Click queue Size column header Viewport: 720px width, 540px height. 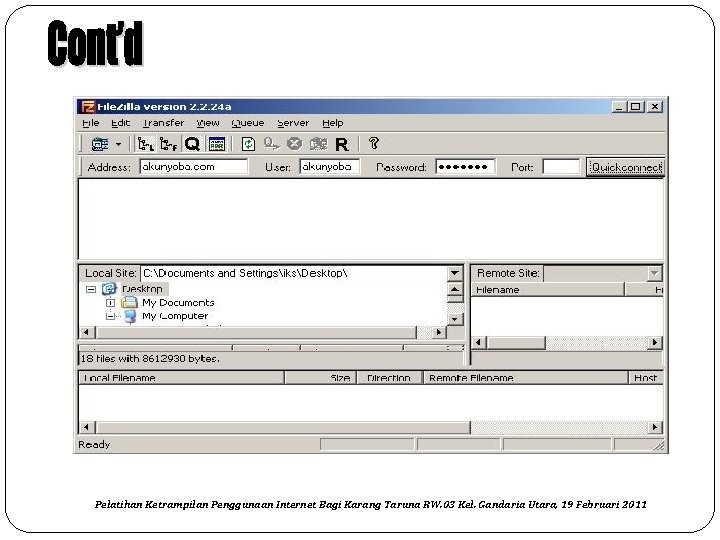coord(321,378)
